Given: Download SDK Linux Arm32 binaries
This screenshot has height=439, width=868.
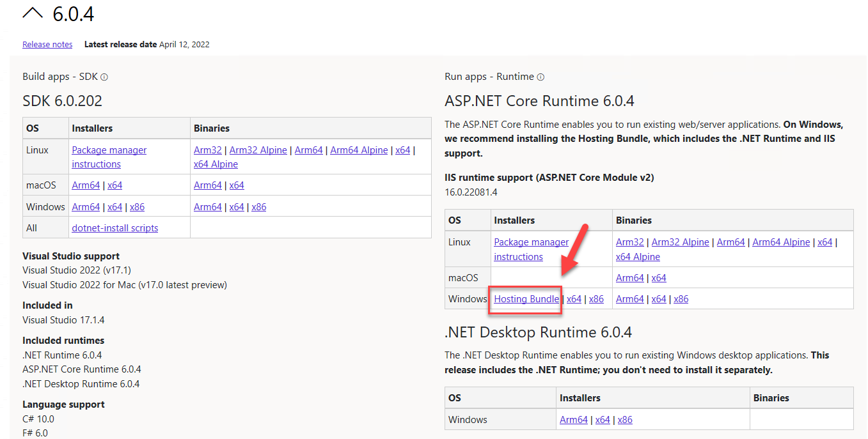Looking at the screenshot, I should (x=208, y=150).
